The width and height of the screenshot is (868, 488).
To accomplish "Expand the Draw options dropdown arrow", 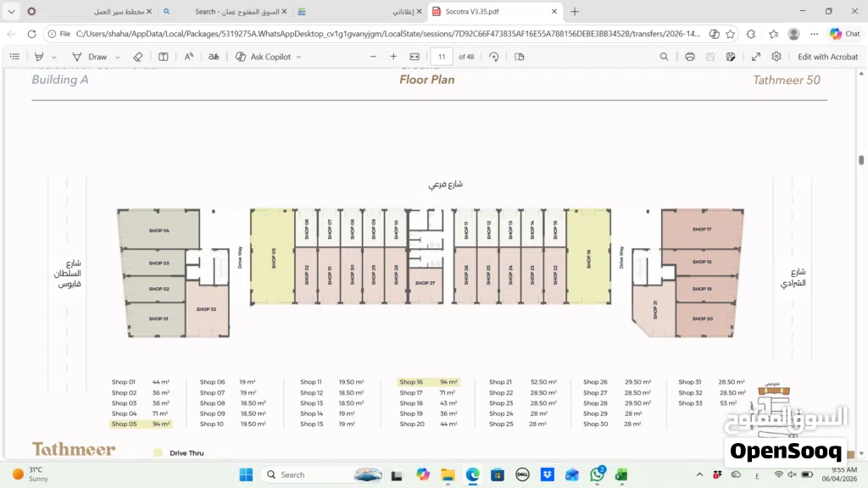I will point(117,57).
